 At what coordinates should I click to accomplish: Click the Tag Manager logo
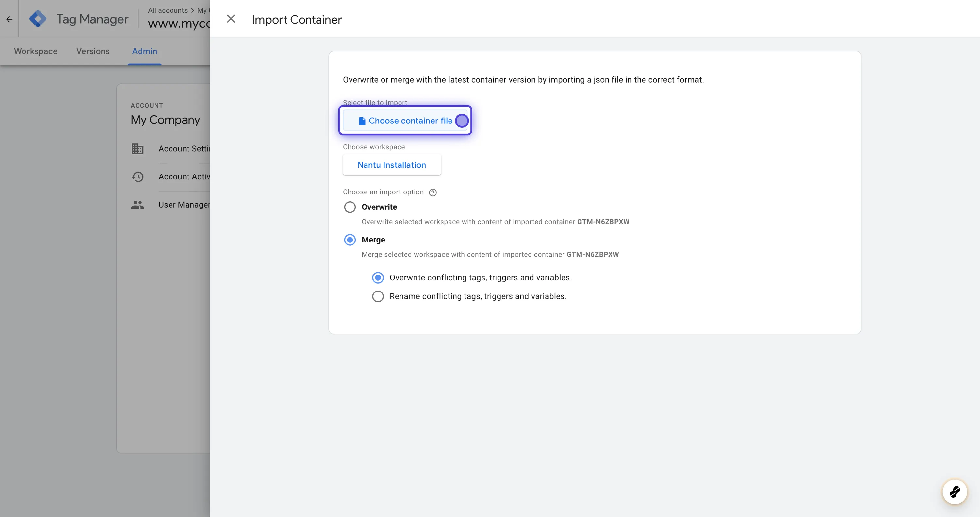coord(38,19)
